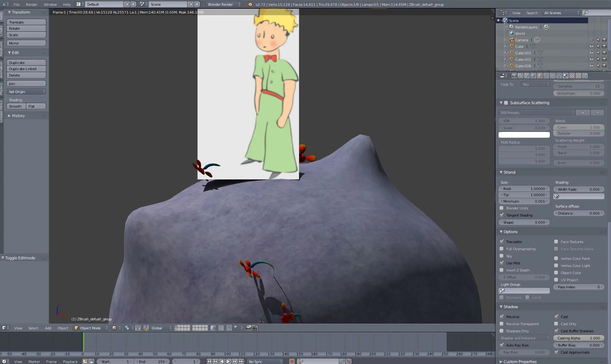Screen dimensions: 611x364
Task: Click the Translate button
Action: (26, 22)
